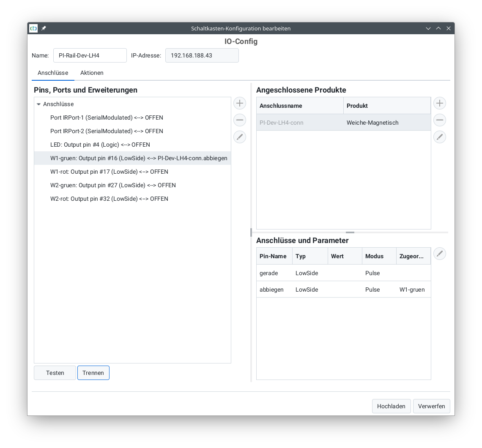Edit Anschlüsse und Parameter with pencil
Screen dimensions: 482x448
[x=440, y=254]
